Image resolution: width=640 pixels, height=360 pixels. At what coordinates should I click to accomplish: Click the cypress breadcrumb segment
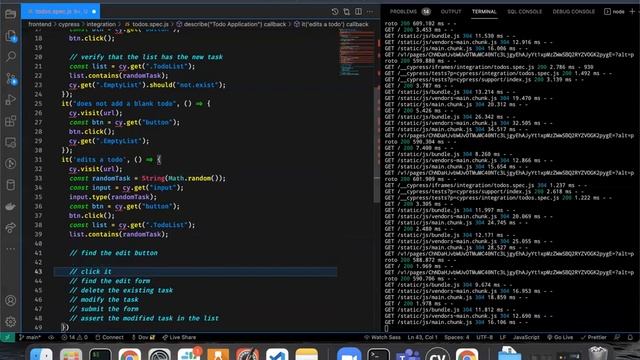pos(69,24)
